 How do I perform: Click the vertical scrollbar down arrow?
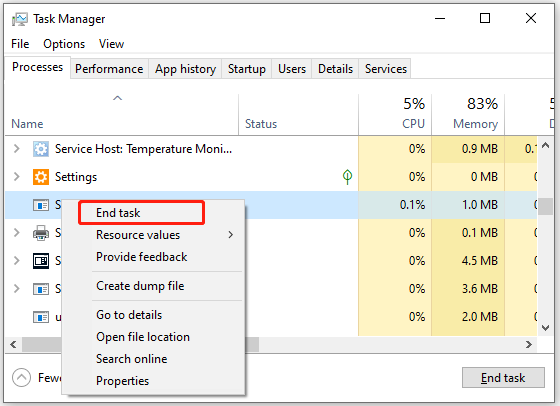coord(545,327)
